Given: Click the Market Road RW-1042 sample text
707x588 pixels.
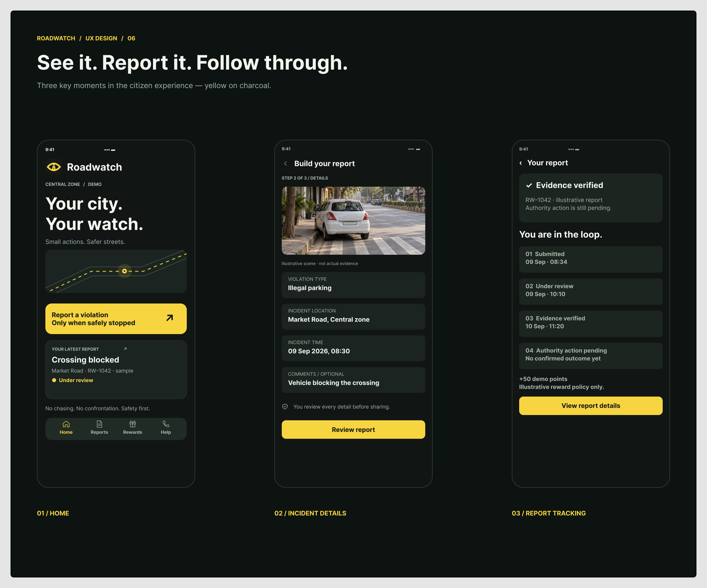Looking at the screenshot, I should tap(93, 370).
